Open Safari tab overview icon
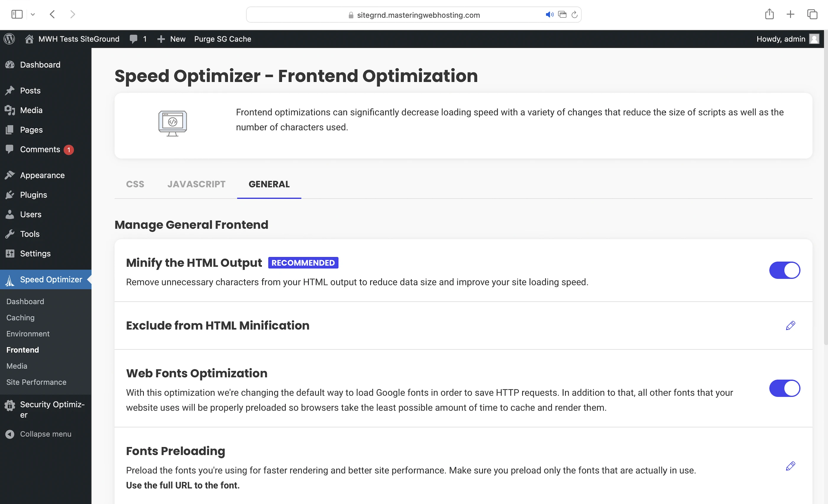The height and width of the screenshot is (504, 828). point(812,14)
